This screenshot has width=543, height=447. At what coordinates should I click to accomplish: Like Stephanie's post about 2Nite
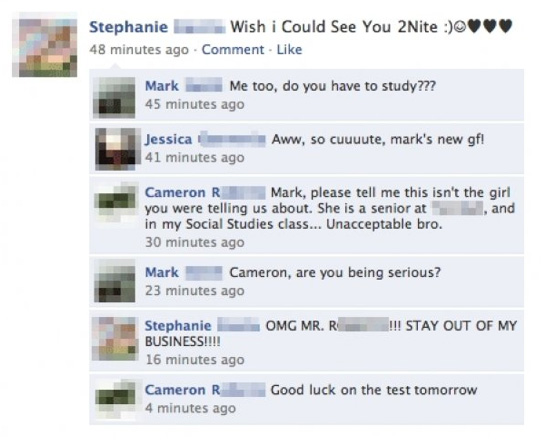point(289,50)
